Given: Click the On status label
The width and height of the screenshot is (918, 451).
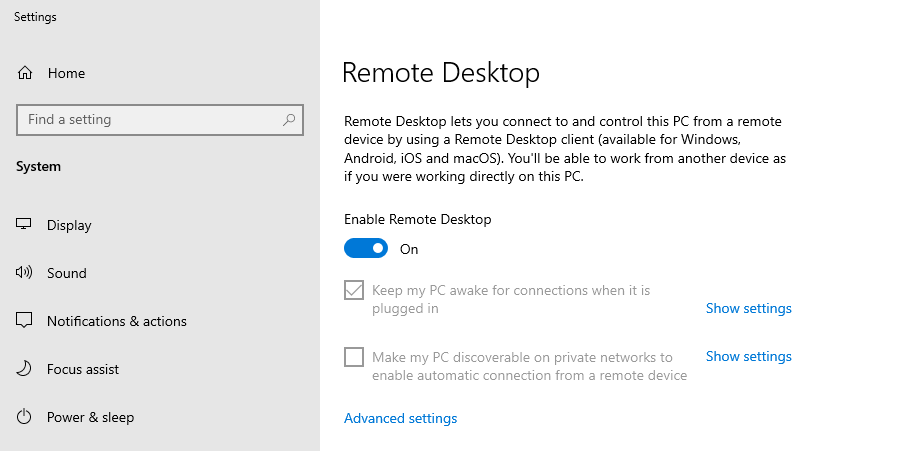Looking at the screenshot, I should tap(409, 249).
